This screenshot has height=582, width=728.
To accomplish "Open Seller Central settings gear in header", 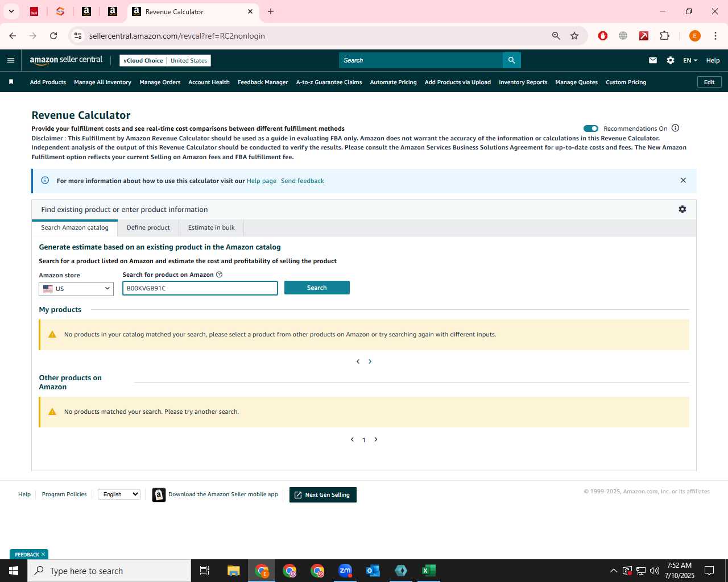I will (671, 60).
